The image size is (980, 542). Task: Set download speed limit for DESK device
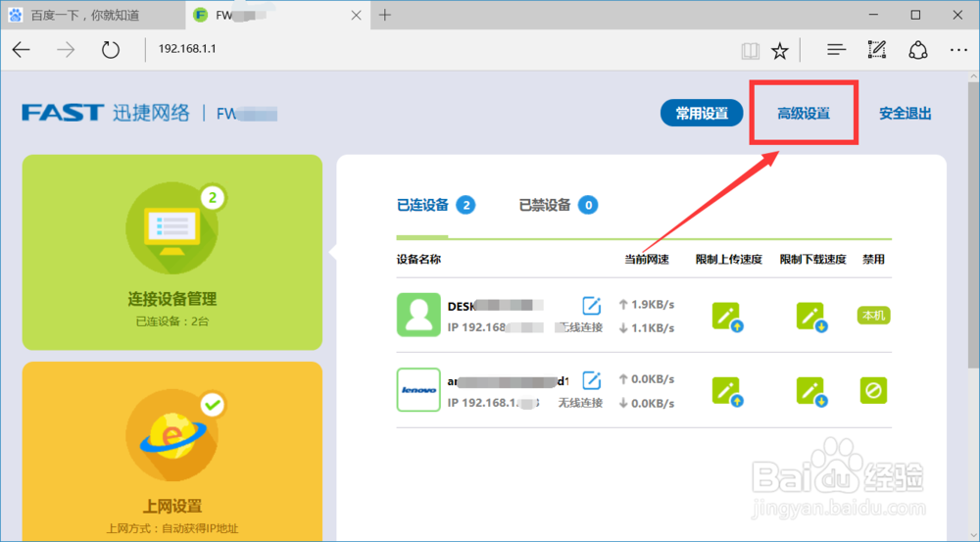pyautogui.click(x=811, y=317)
